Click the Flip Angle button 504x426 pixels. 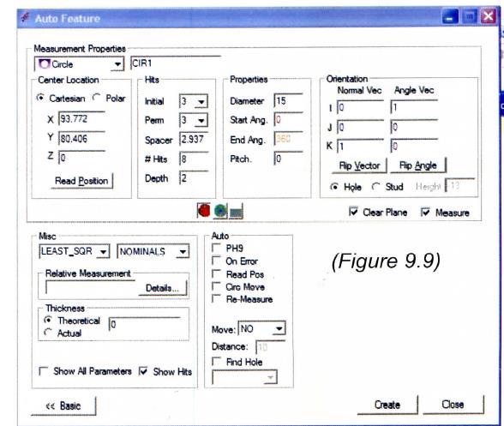[418, 165]
